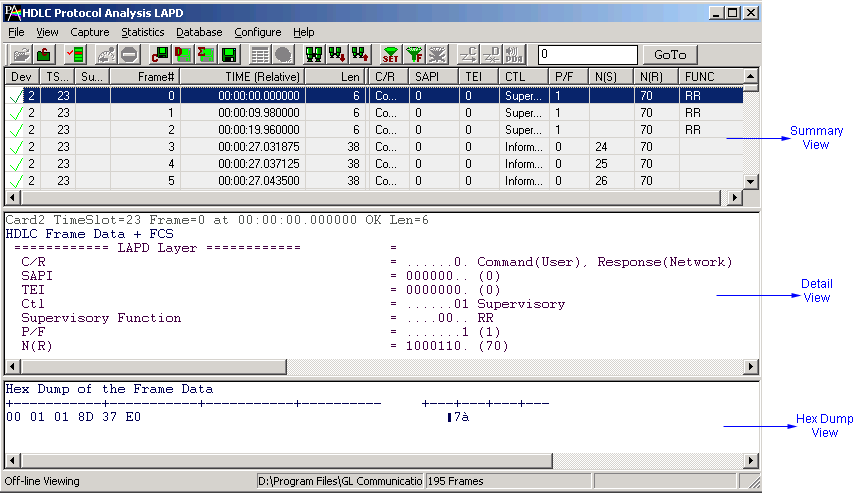Click detail view scroll right arrow
This screenshot has height=493, width=862.
(751, 367)
